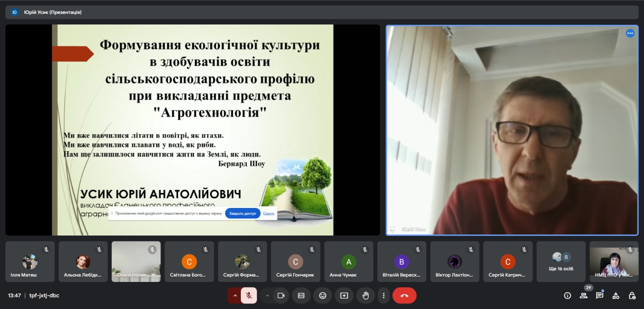Screen dimensions: 644x309
Task: Unmute the microphone with the red mic button
Action: [249, 296]
